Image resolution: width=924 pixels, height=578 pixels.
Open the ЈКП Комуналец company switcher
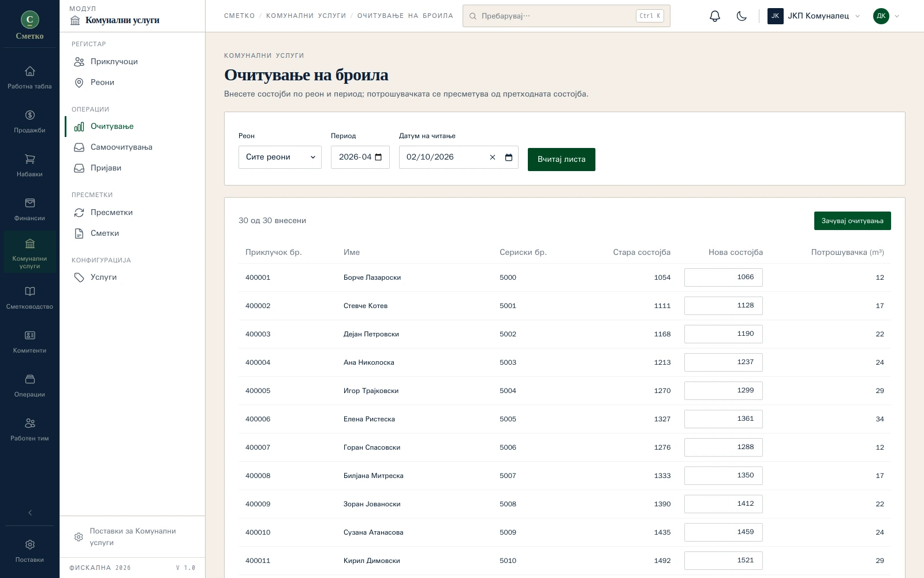(x=814, y=16)
